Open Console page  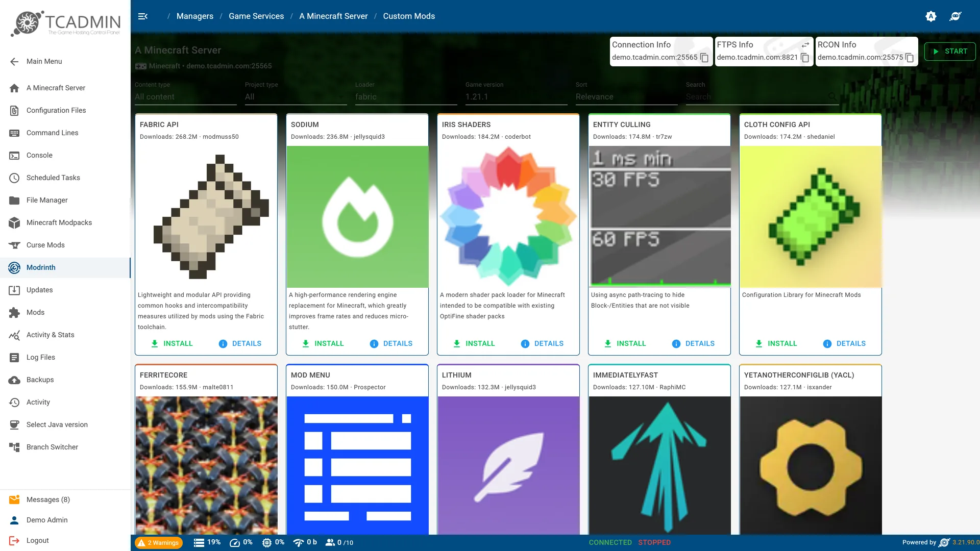coord(65,155)
